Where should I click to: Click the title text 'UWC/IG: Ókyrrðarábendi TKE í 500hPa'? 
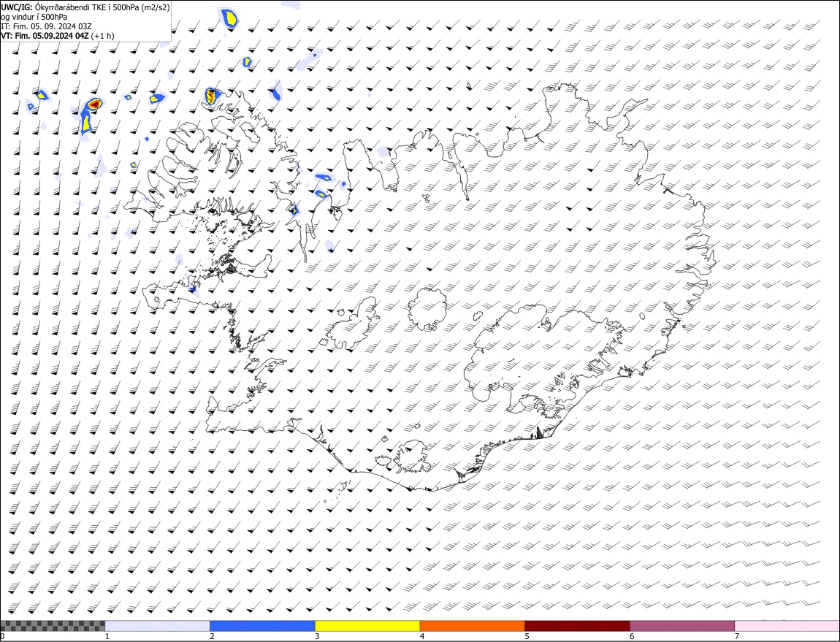coord(69,7)
